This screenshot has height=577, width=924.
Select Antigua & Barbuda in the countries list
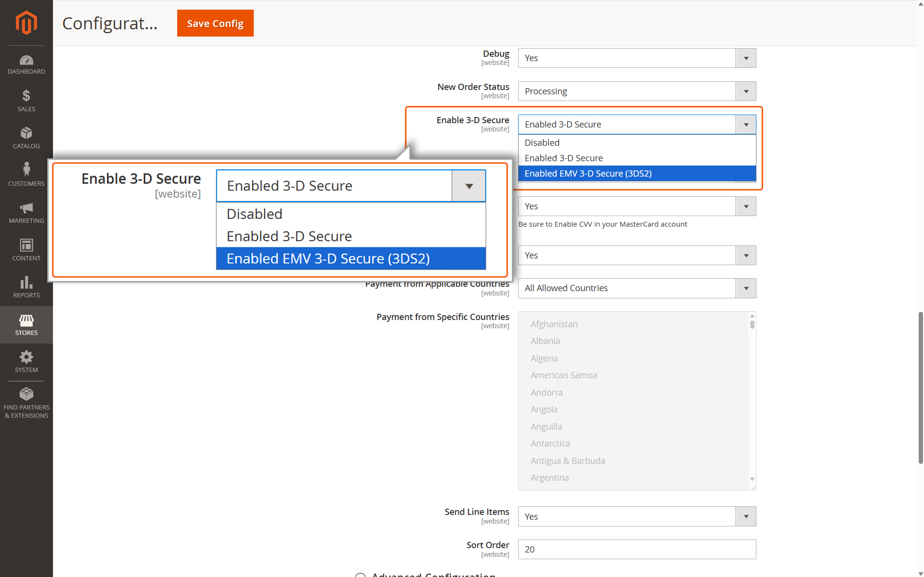click(x=568, y=461)
